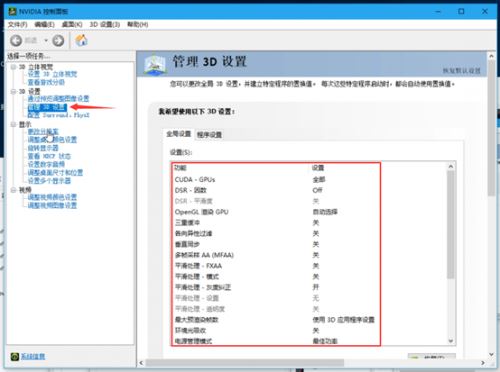Click the 功能 column header
Screen dimensions: 500x372
pyautogui.click(x=180, y=168)
